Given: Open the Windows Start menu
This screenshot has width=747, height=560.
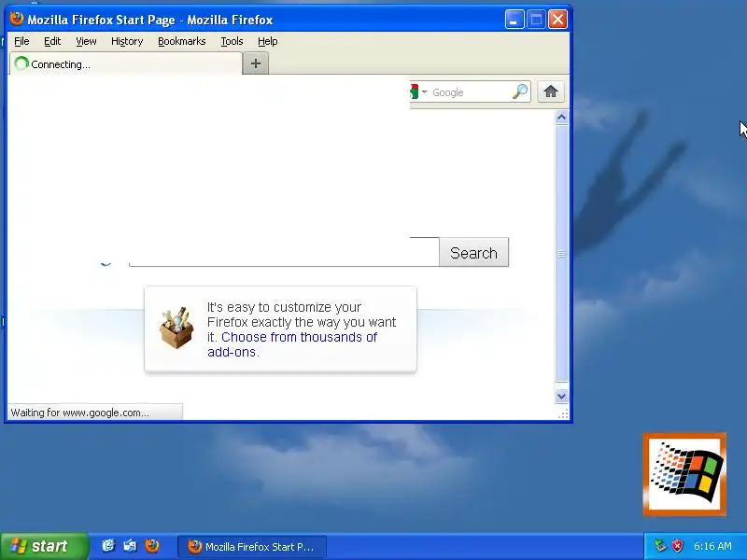Looking at the screenshot, I should [45, 546].
